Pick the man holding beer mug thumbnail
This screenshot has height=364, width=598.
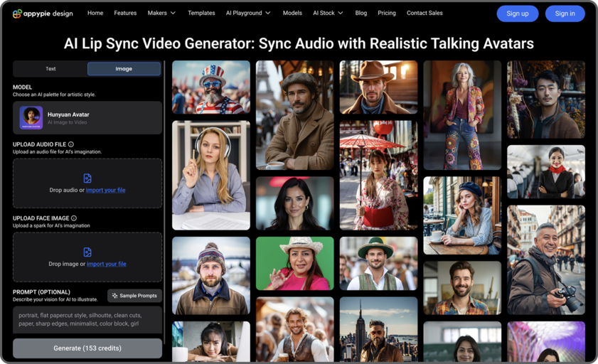[x=295, y=329]
